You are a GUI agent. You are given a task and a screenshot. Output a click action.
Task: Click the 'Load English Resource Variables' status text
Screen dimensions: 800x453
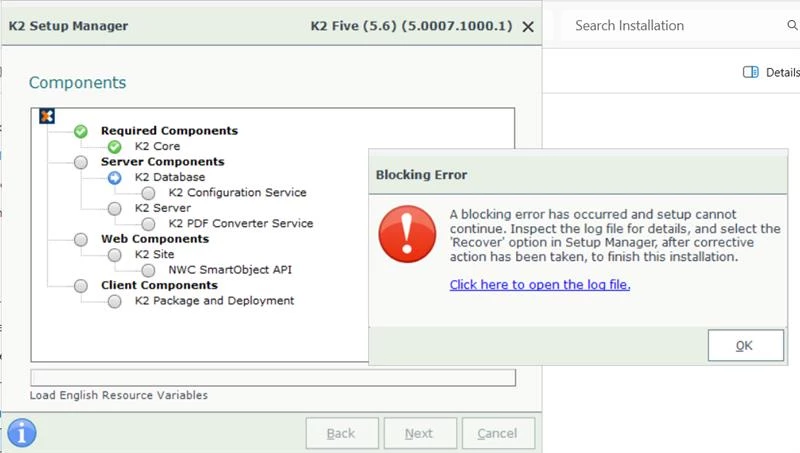tap(119, 395)
